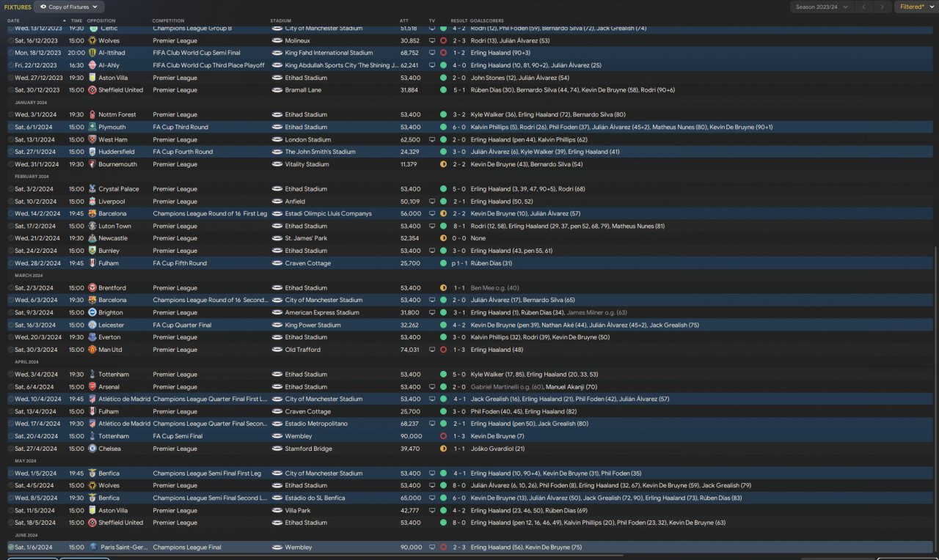The image size is (939, 560).
Task: Click the red loss indicator on Al-Ittihad row
Action: 443,54
